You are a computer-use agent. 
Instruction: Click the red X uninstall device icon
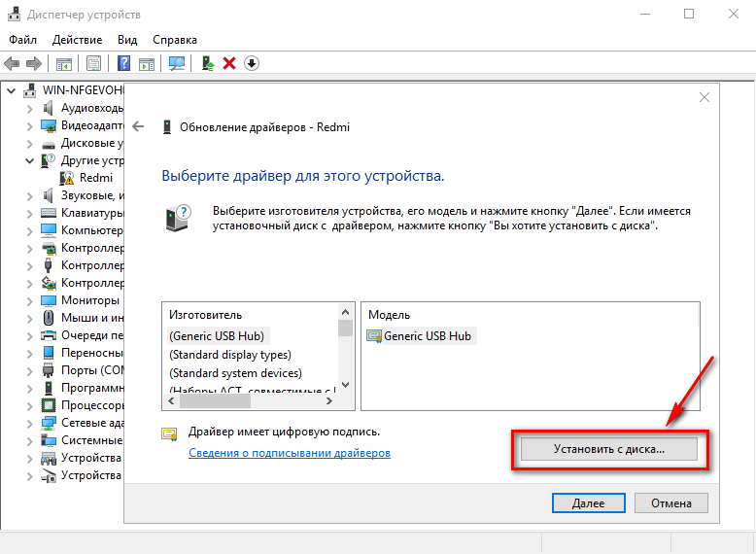point(229,63)
